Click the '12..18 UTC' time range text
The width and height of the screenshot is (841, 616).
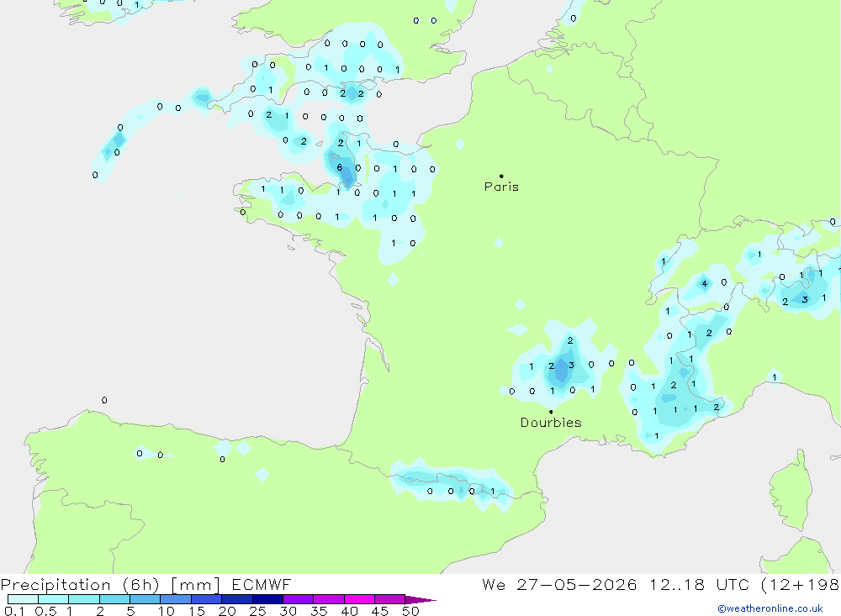pyautogui.click(x=698, y=584)
